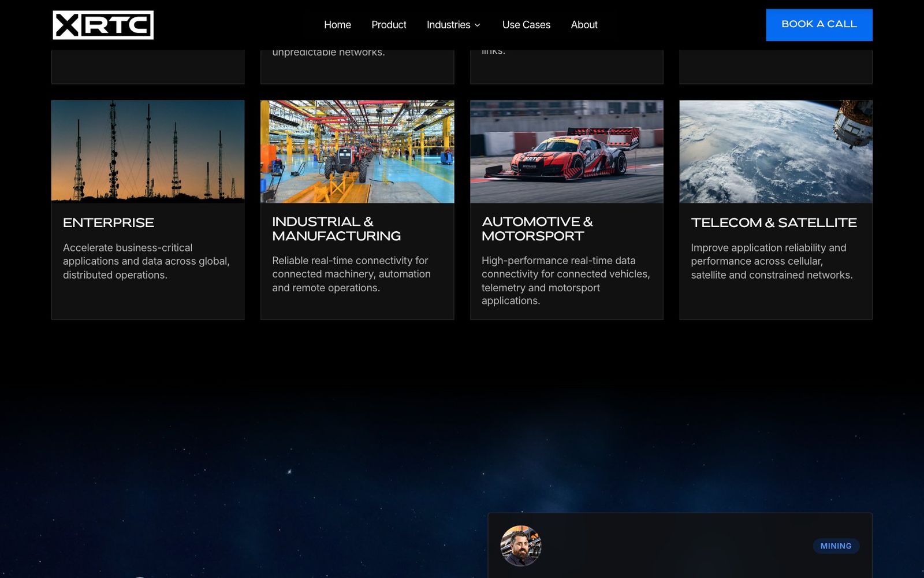Go to the Product menu item

(x=389, y=25)
